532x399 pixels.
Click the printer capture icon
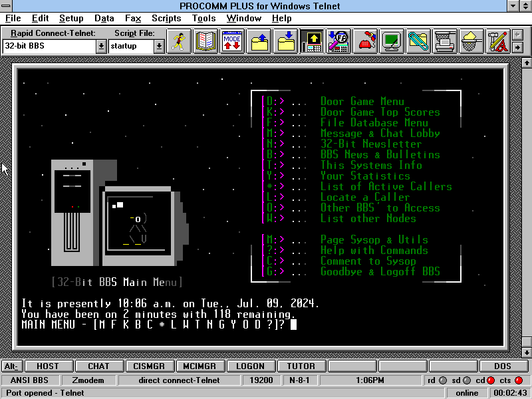[x=445, y=41]
